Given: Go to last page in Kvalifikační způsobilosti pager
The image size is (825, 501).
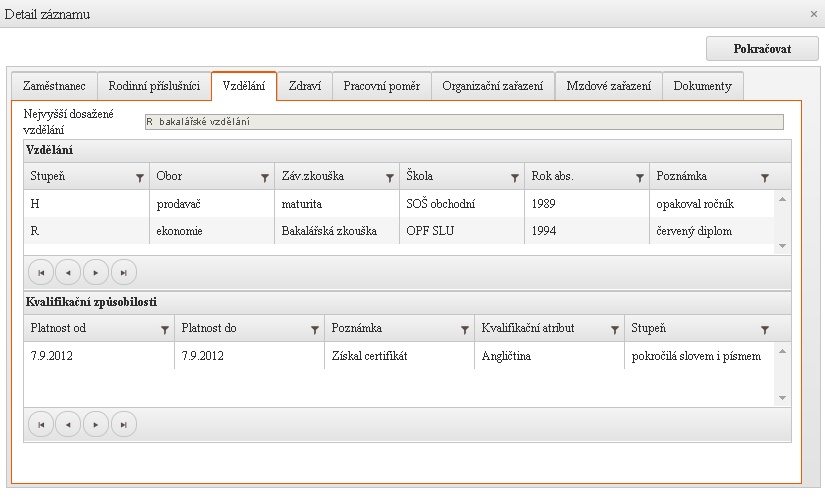Looking at the screenshot, I should click(x=123, y=424).
